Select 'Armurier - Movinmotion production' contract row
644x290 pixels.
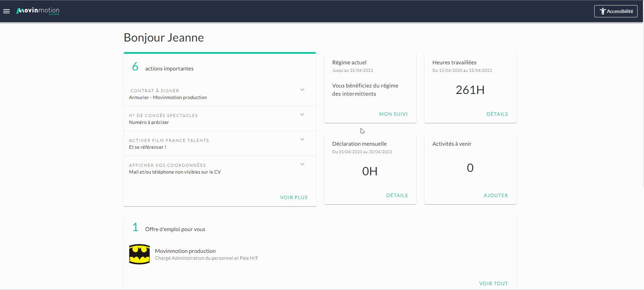point(168,97)
